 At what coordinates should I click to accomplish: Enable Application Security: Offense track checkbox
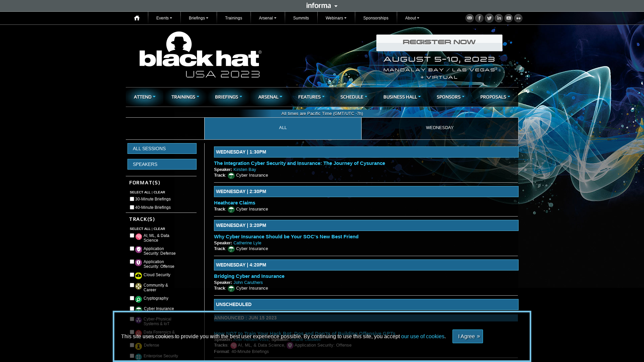pos(132,262)
